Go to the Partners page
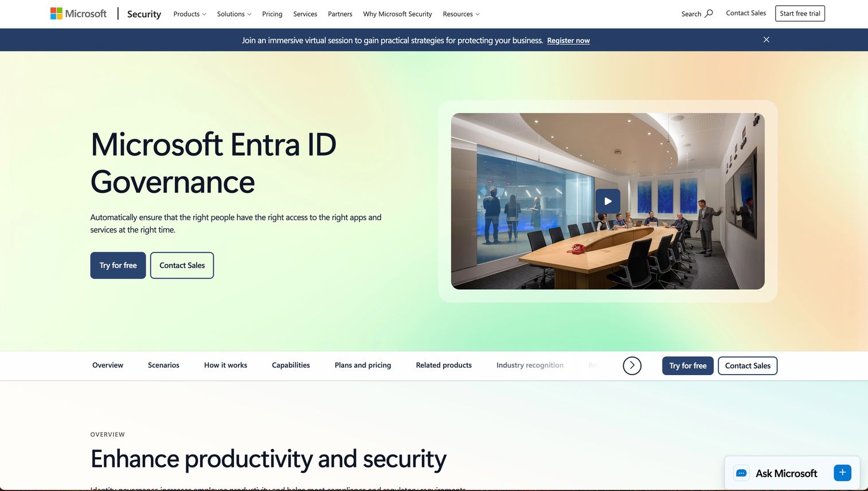Screen dimensions: 868x491 pyautogui.click(x=340, y=14)
